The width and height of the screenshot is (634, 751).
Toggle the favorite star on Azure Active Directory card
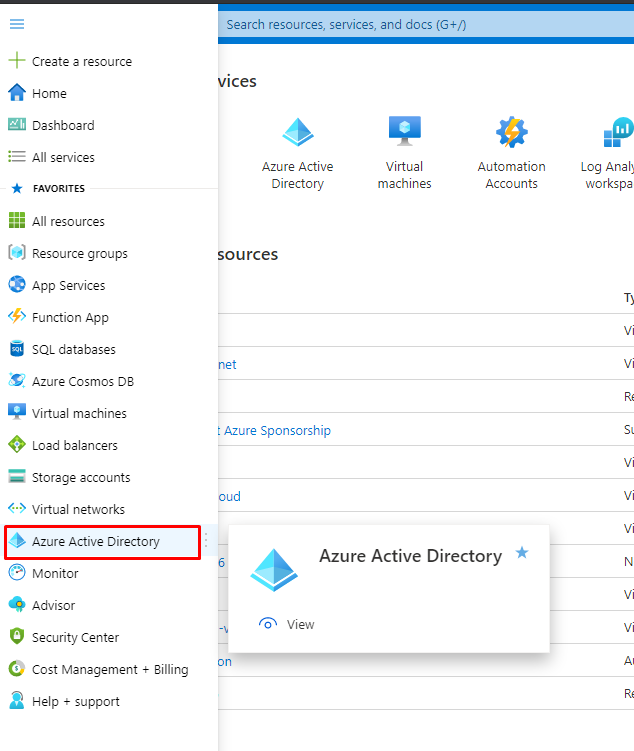click(x=521, y=553)
